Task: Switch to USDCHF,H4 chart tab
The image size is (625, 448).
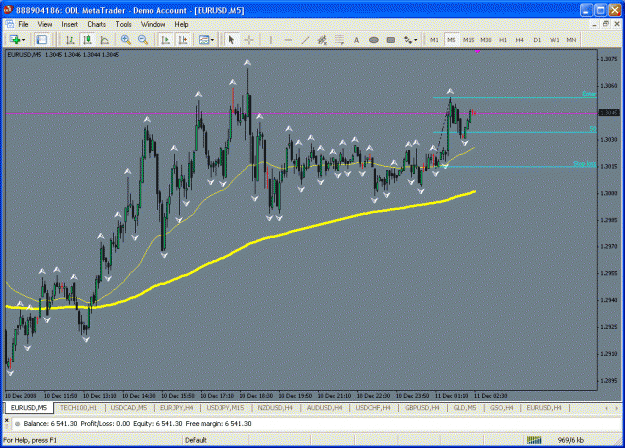Action: coord(373,408)
